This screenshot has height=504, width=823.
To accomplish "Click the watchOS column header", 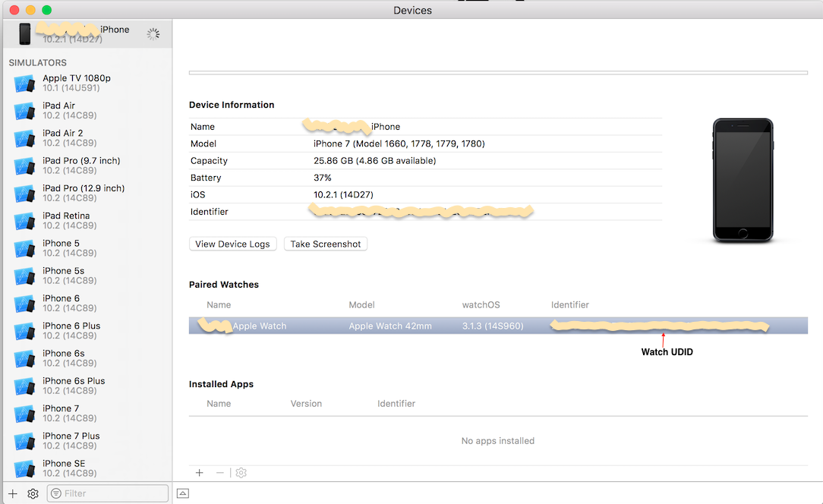I will tap(481, 304).
